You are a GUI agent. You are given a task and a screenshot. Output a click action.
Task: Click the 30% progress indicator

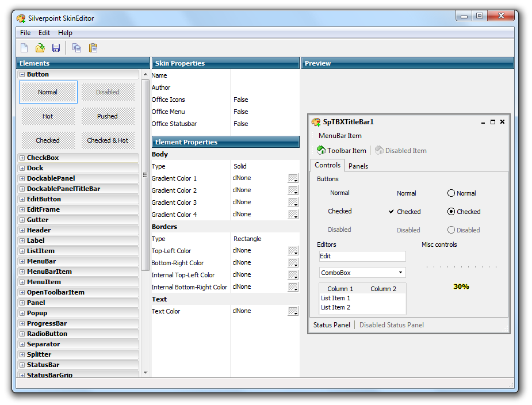click(x=461, y=286)
